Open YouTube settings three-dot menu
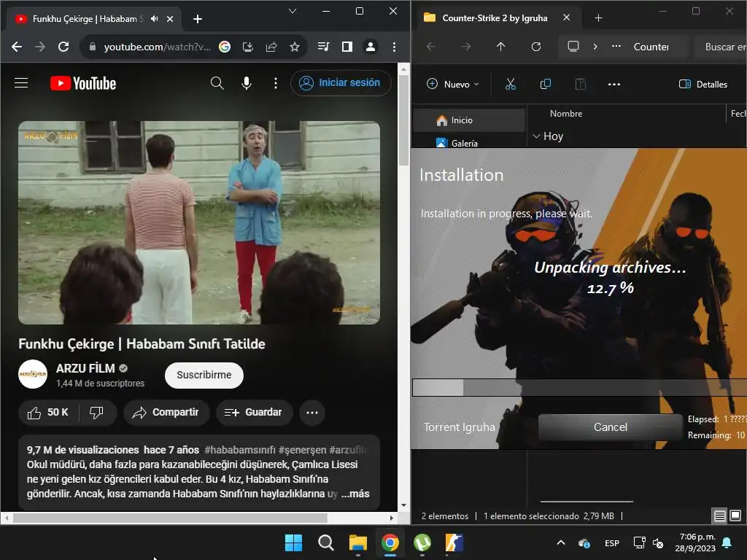747x560 pixels. tap(275, 83)
